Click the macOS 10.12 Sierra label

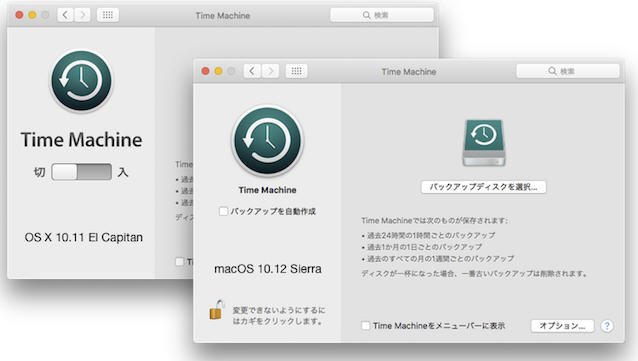pyautogui.click(x=268, y=269)
